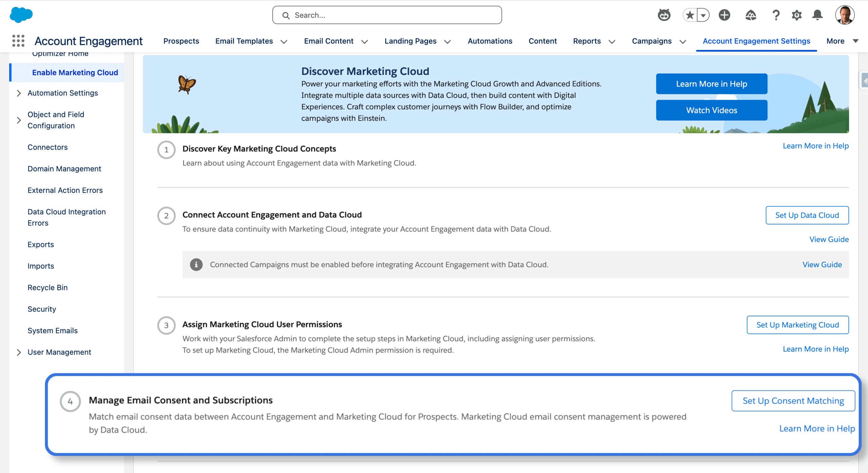The height and width of the screenshot is (473, 868).
Task: Click the help question mark icon
Action: pyautogui.click(x=776, y=15)
